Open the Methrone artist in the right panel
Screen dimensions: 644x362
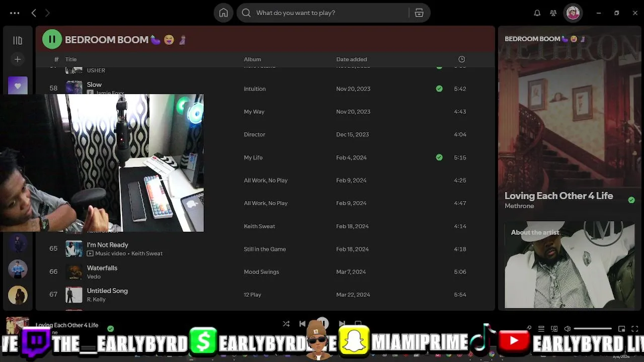(519, 206)
